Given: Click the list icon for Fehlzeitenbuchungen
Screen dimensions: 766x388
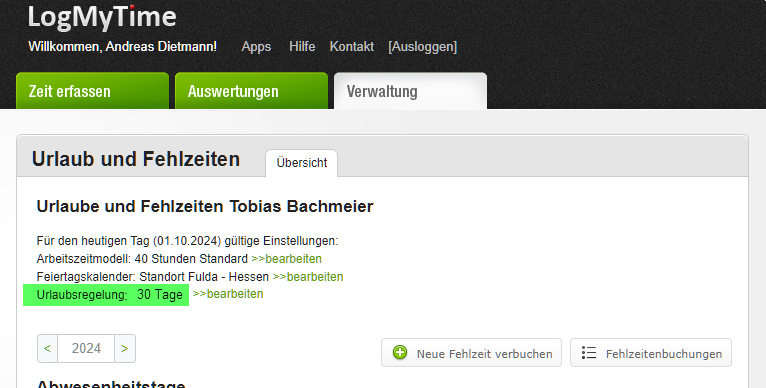Looking at the screenshot, I should (x=589, y=353).
